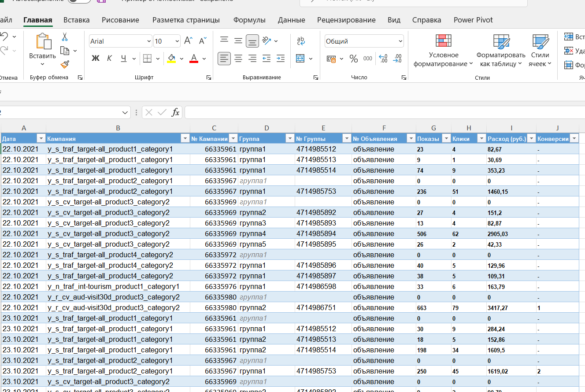
Task: Open the Arial font name dropdown
Action: [x=148, y=41]
